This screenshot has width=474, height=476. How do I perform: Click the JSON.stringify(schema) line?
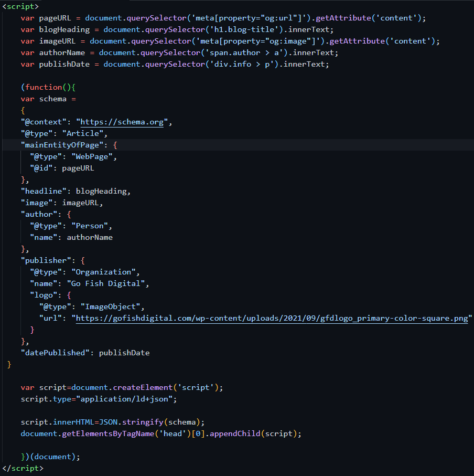coord(113,422)
